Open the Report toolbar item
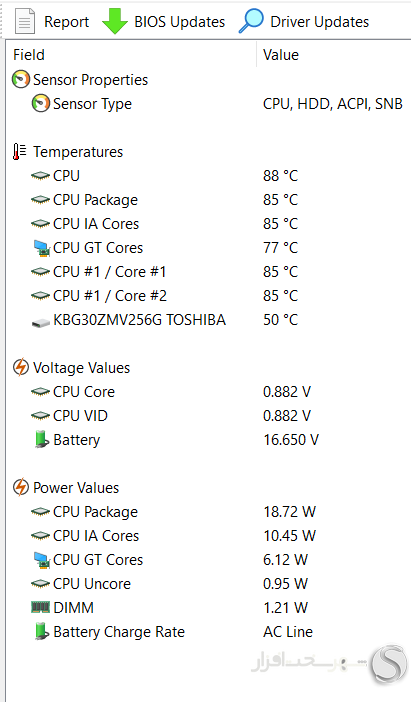 point(52,21)
